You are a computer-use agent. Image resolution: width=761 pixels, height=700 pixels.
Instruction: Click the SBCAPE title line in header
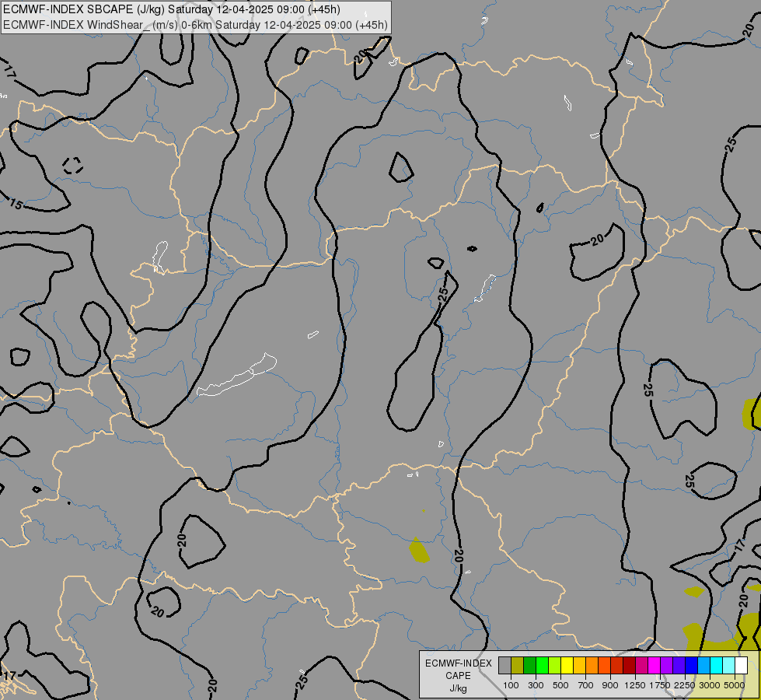(171, 9)
